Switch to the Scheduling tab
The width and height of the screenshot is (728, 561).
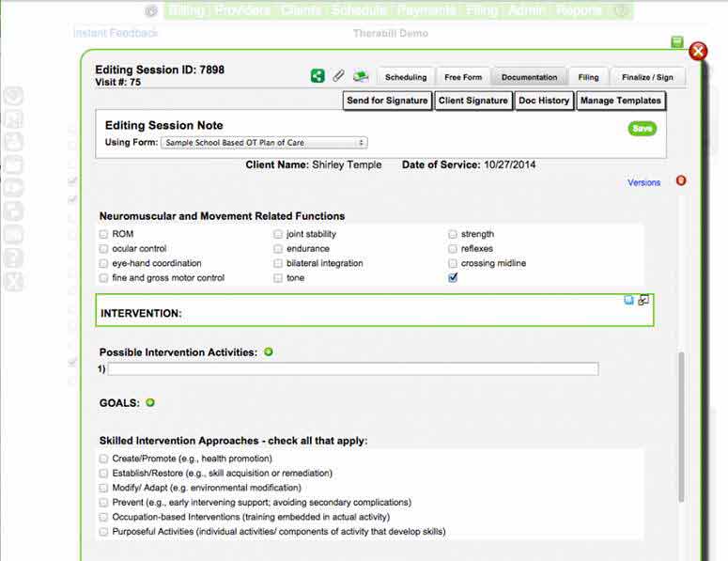(405, 77)
